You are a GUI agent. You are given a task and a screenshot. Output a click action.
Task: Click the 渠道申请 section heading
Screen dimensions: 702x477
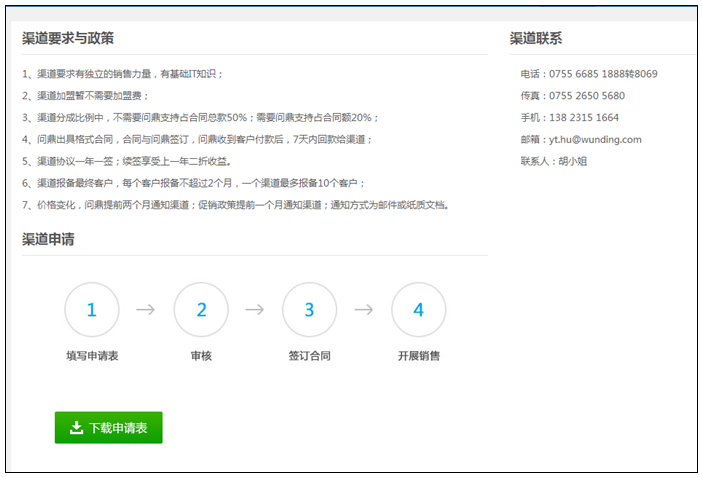click(48, 239)
